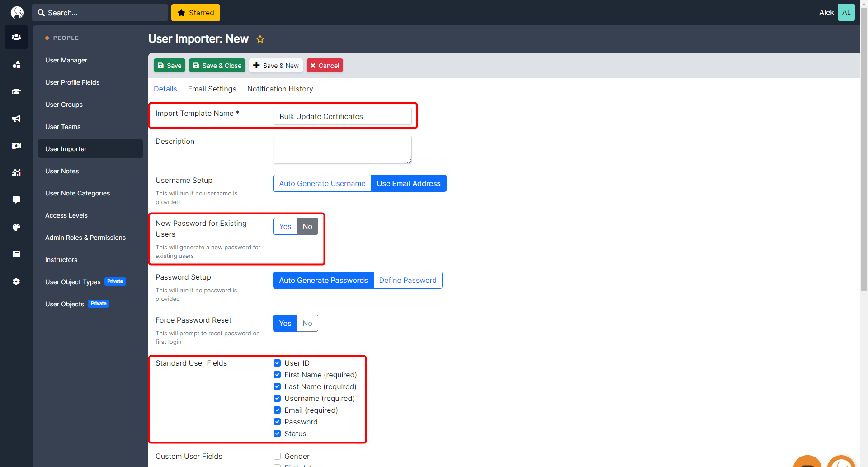Image resolution: width=868 pixels, height=467 pixels.
Task: Click the Search field
Action: tap(100, 13)
